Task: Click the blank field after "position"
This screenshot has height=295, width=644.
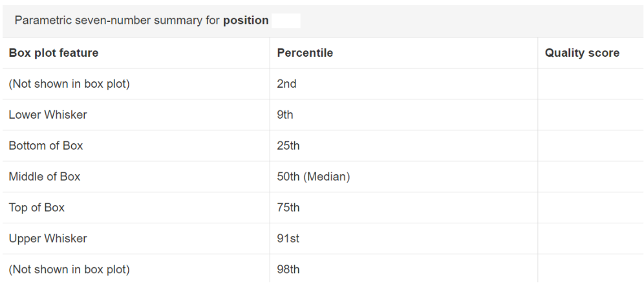Action: (x=286, y=21)
